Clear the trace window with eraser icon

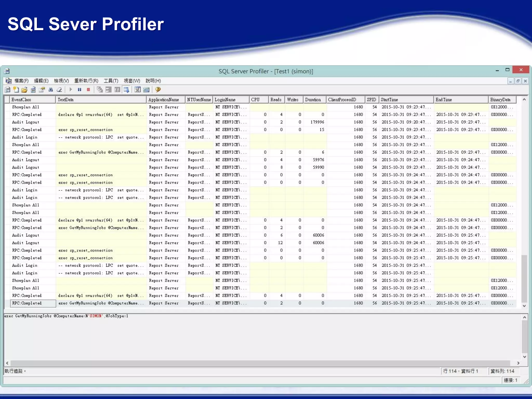(x=59, y=90)
